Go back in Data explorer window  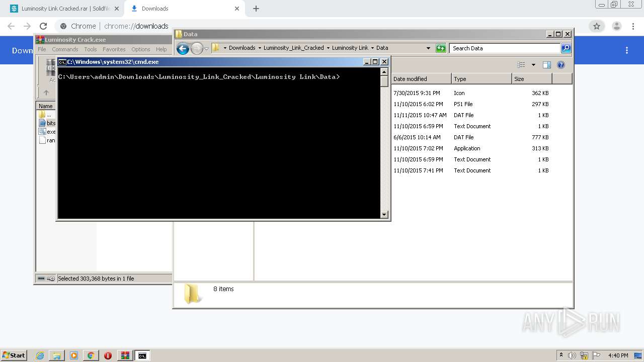[183, 48]
